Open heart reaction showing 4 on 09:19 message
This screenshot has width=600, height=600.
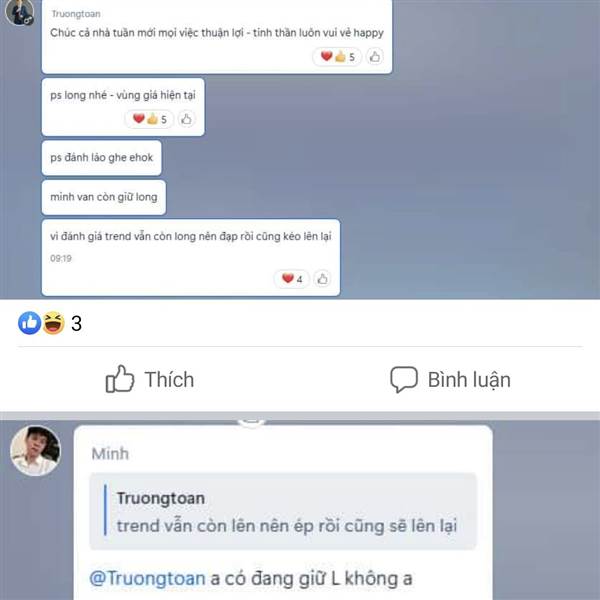click(x=292, y=279)
